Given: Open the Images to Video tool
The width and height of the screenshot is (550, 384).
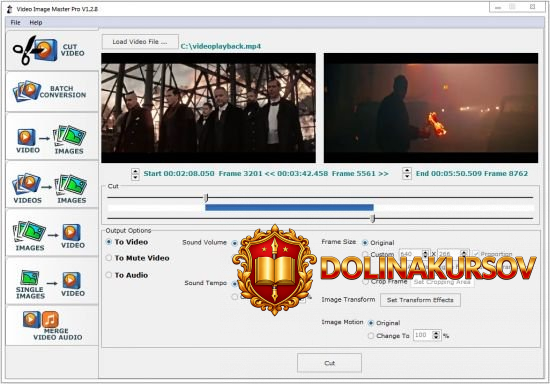Looking at the screenshot, I should click(52, 233).
